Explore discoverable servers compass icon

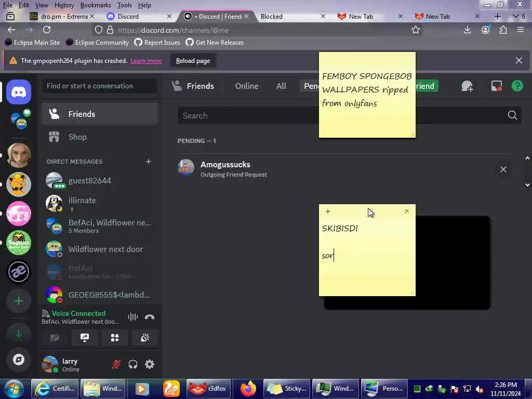19,360
